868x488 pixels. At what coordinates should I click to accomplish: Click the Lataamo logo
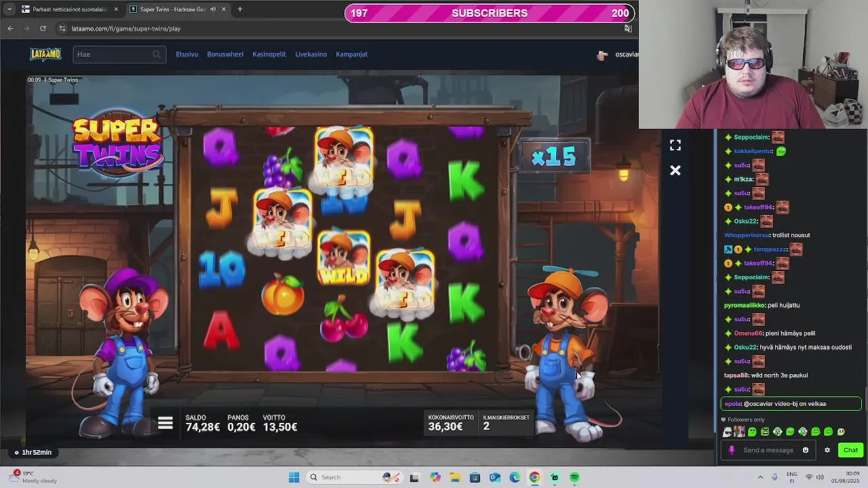[x=45, y=54]
